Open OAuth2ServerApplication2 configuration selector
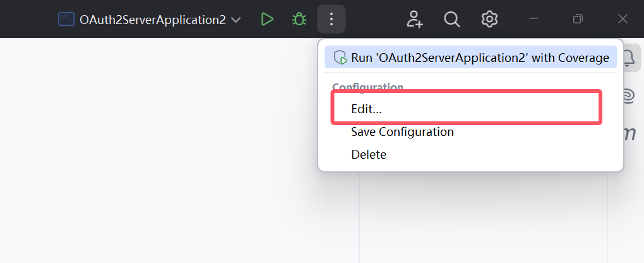This screenshot has width=644, height=263. point(152,20)
